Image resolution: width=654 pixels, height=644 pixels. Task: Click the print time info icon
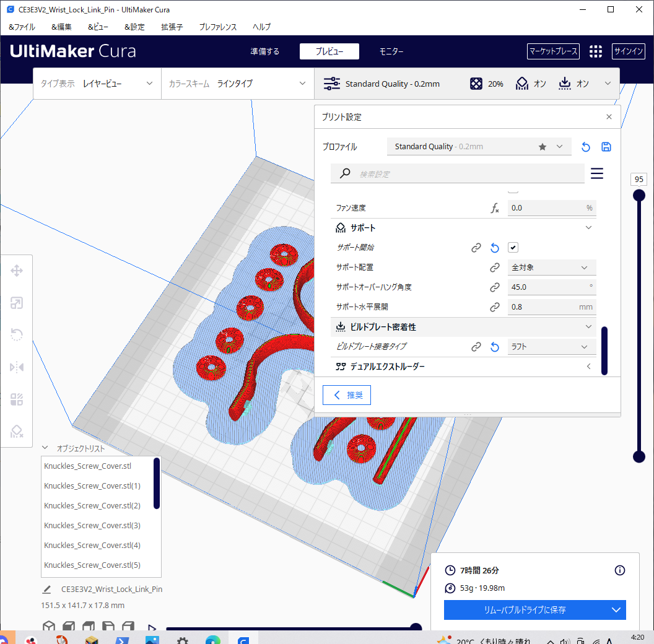[x=619, y=570]
